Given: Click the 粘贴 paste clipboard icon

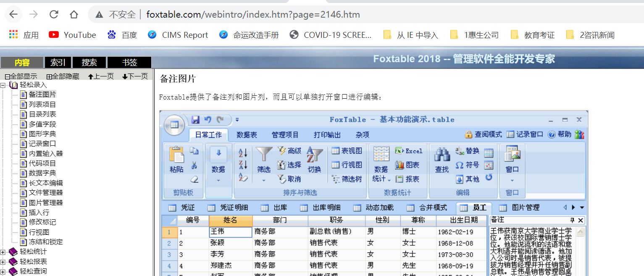Looking at the screenshot, I should coord(177,155).
